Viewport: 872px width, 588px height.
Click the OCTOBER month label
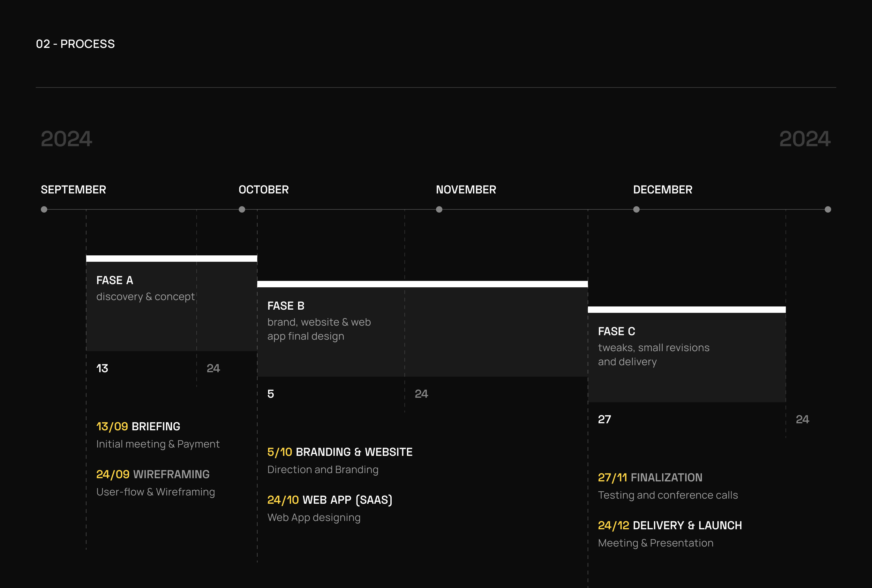tap(264, 190)
